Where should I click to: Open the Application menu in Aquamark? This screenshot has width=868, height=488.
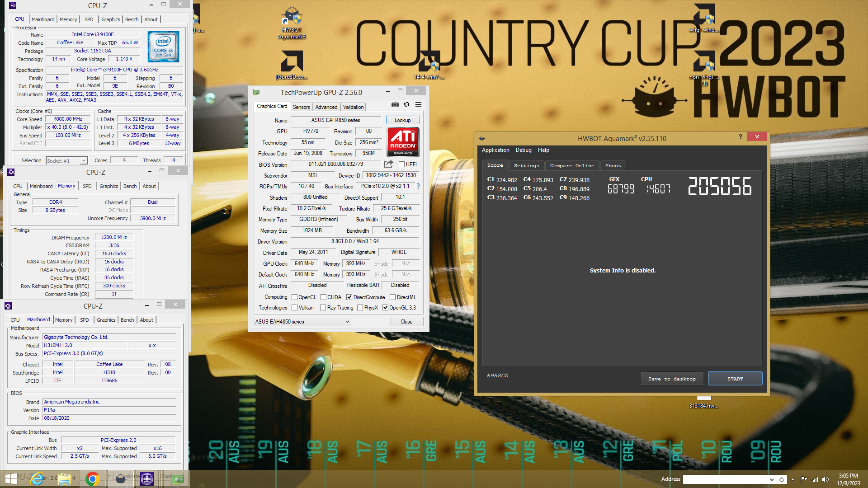[495, 150]
